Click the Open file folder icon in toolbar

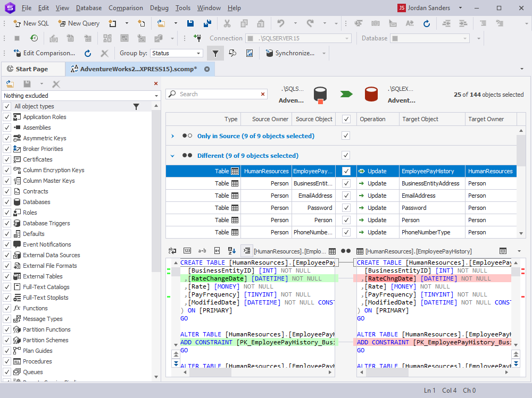pos(161,23)
